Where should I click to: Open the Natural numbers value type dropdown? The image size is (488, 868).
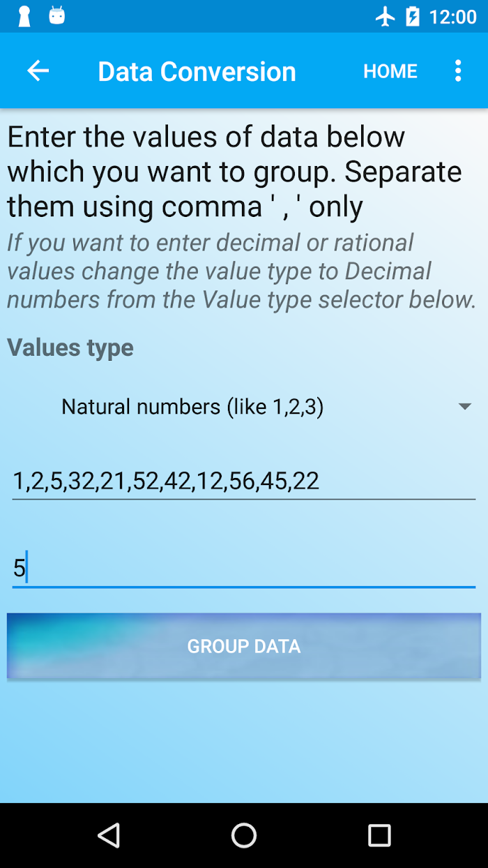pyautogui.click(x=244, y=406)
